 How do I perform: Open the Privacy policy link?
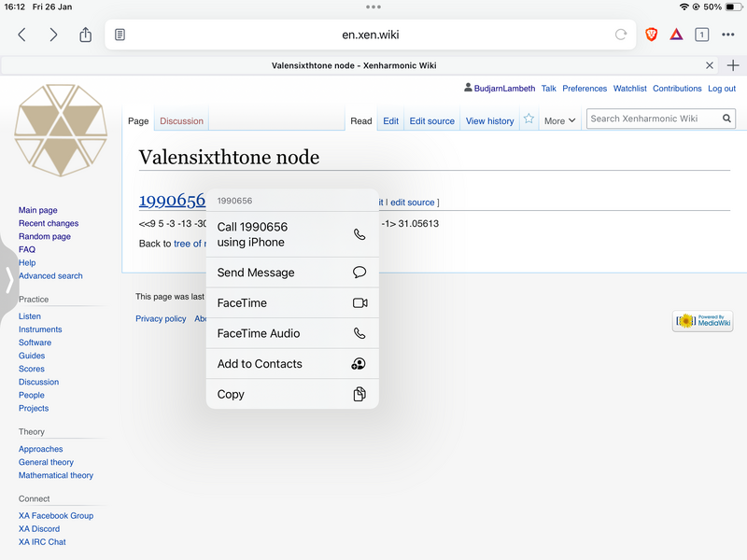click(x=161, y=318)
